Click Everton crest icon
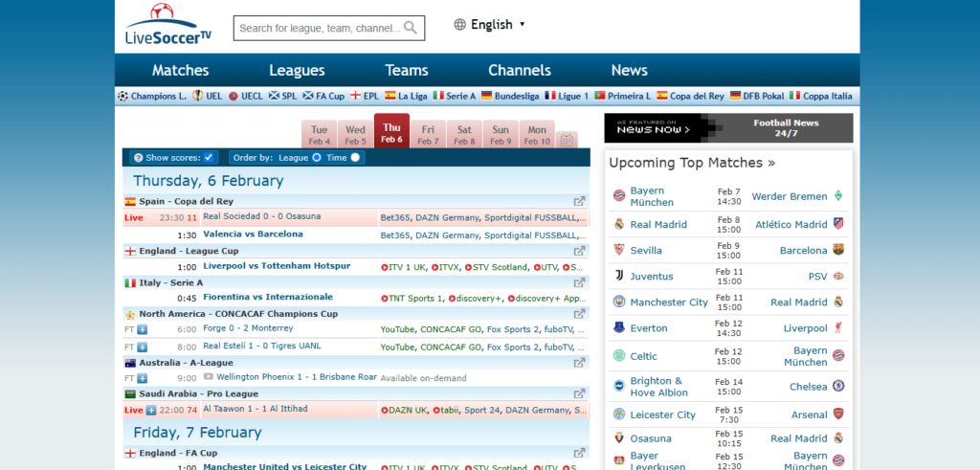The height and width of the screenshot is (470, 980). pos(619,328)
